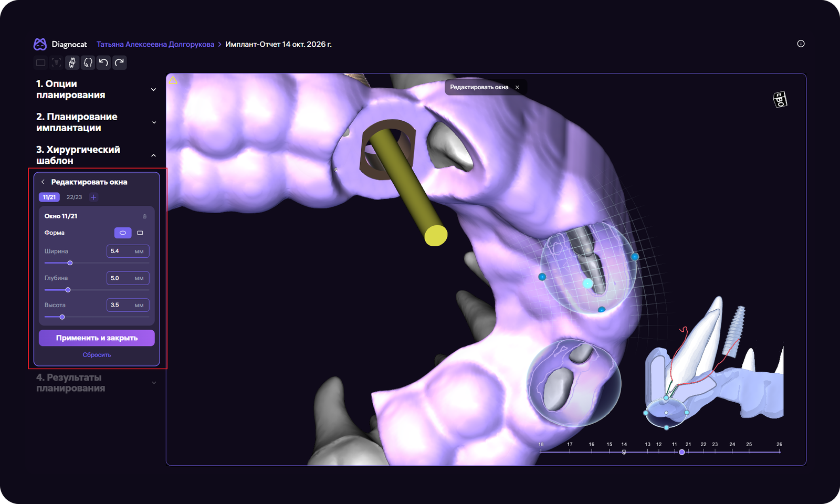
Task: Toggle the head profile toolbar icon
Action: tap(88, 62)
